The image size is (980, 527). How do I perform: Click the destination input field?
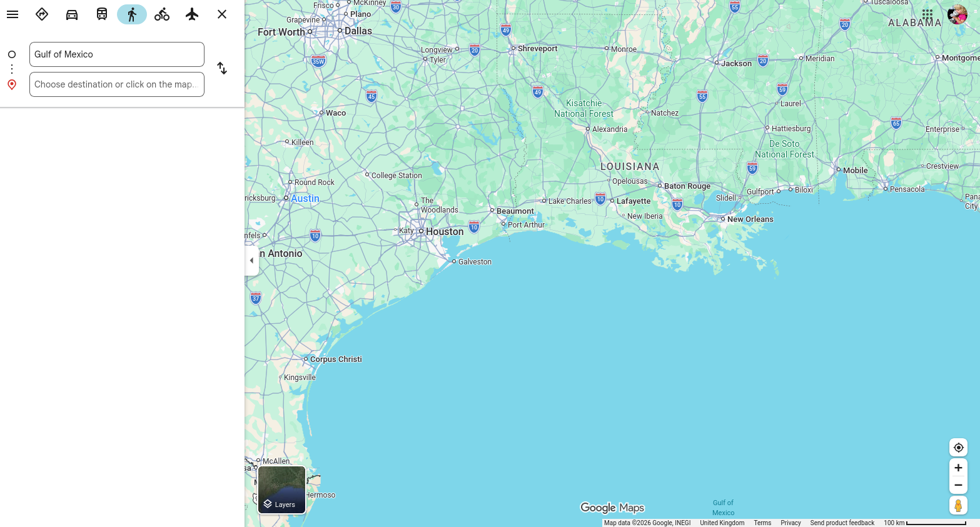point(117,84)
